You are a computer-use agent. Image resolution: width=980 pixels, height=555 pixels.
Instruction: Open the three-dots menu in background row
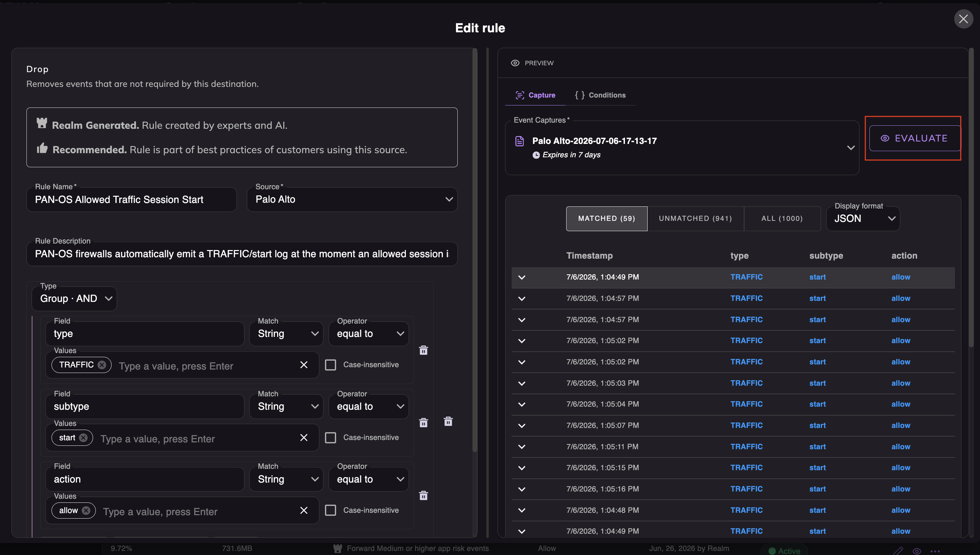click(x=935, y=551)
